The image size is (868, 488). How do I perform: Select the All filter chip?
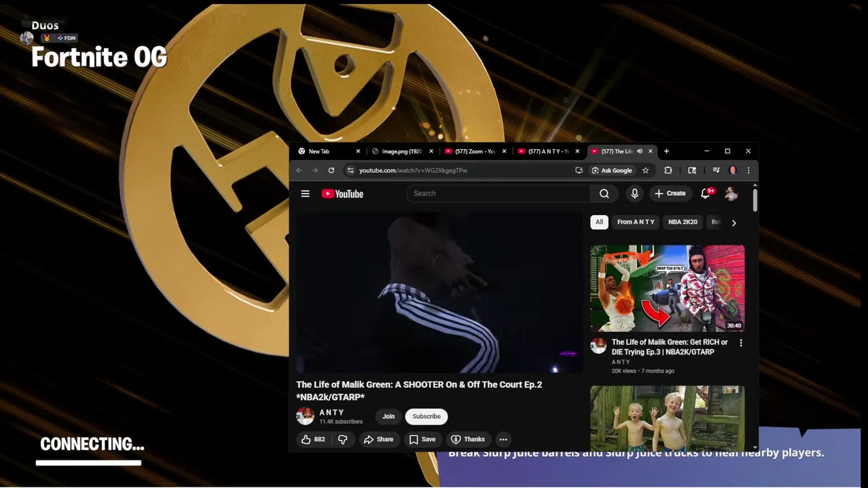coord(599,222)
